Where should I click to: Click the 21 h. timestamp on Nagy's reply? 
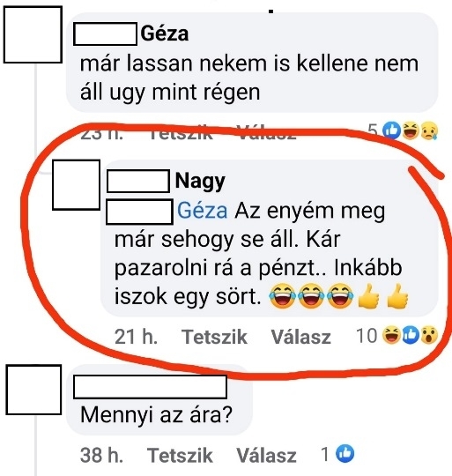136,337
